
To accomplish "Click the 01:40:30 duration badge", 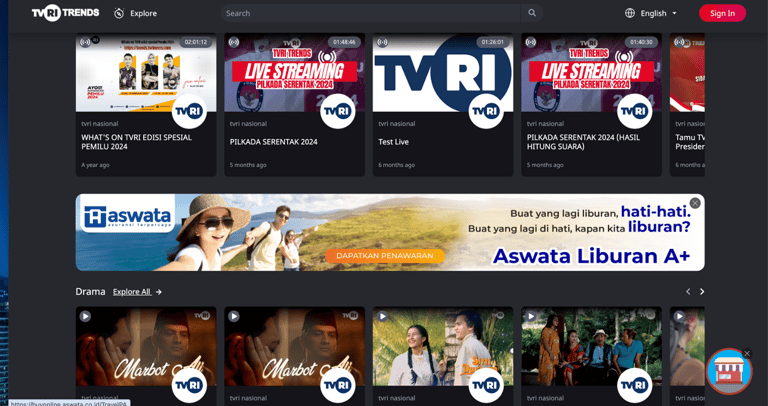I will 641,42.
